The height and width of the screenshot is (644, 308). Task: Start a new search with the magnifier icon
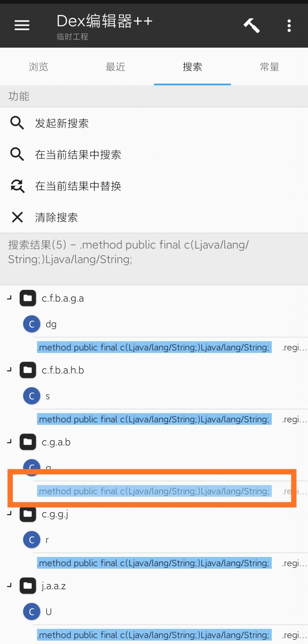pos(17,123)
